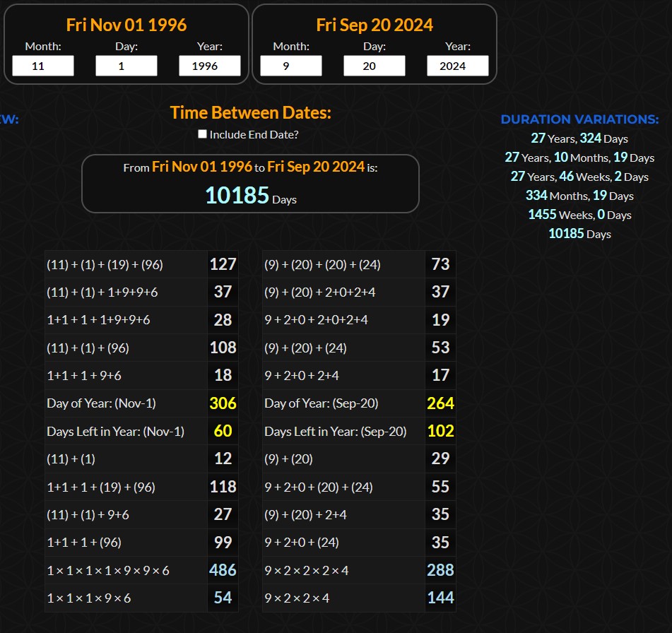Select the 1×1×1×1×9×9×6 product value 486

click(x=223, y=570)
